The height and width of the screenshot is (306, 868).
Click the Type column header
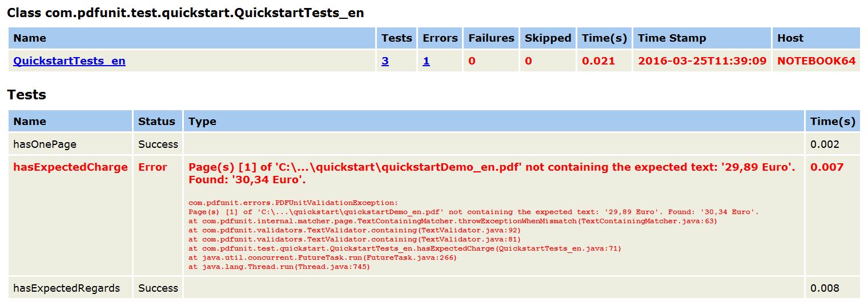point(202,122)
